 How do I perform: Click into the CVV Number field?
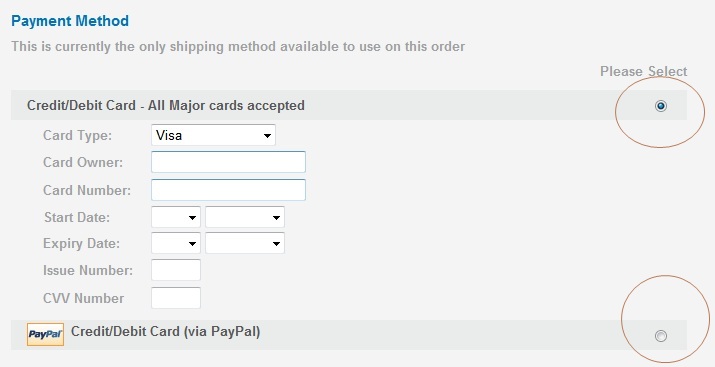[x=176, y=298]
